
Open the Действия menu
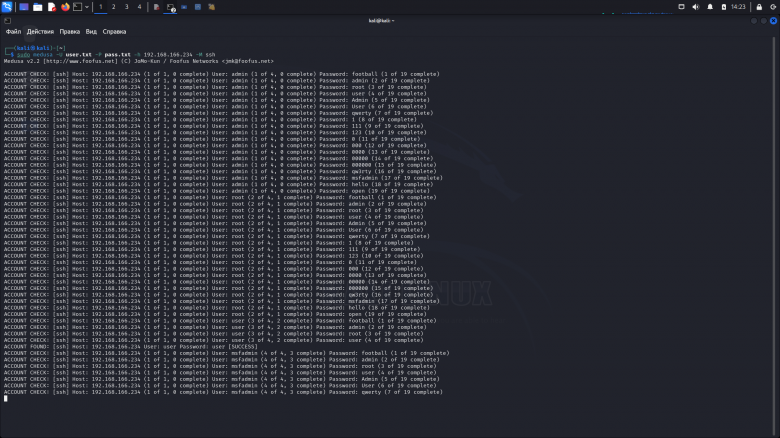click(x=40, y=31)
